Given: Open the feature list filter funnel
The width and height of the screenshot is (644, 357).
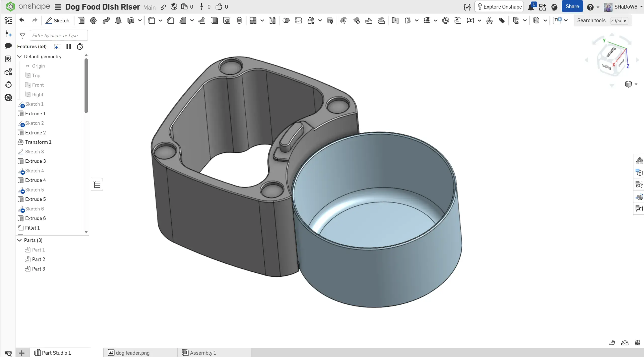Looking at the screenshot, I should point(22,36).
